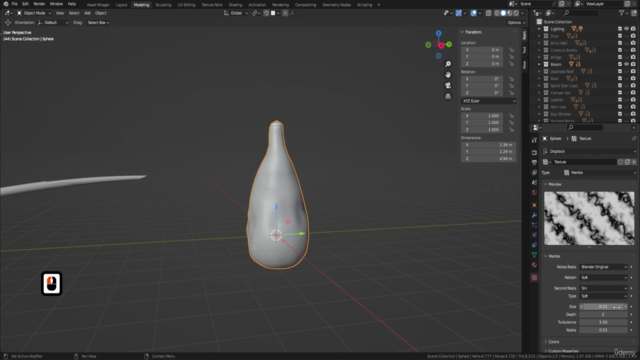Screen dimensions: 640x360
Task: Open the Physics properties tab icon
Action: [534, 235]
